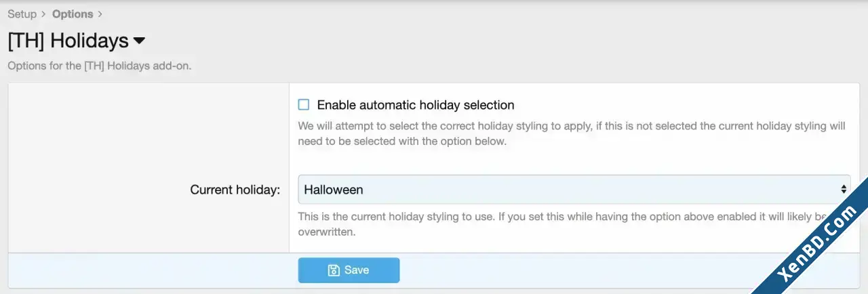
Task: Click the 'Current holiday:' field label
Action: point(235,190)
